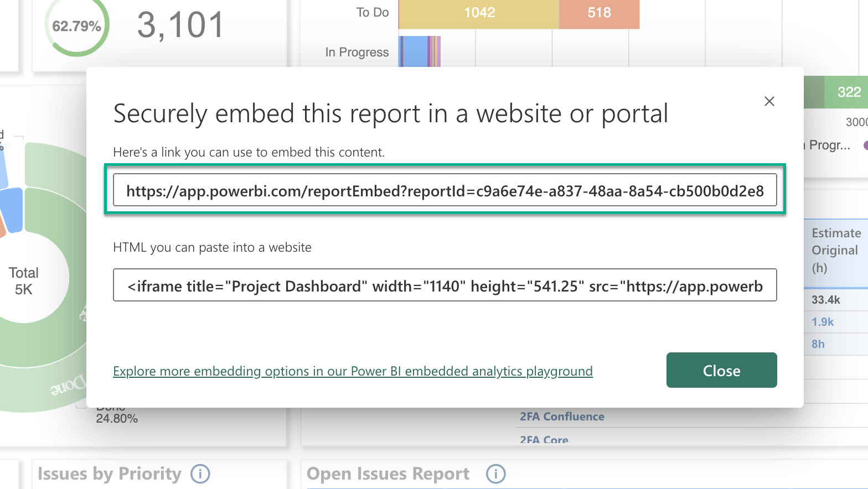
Task: Select the 1.9k estimate value
Action: click(823, 322)
